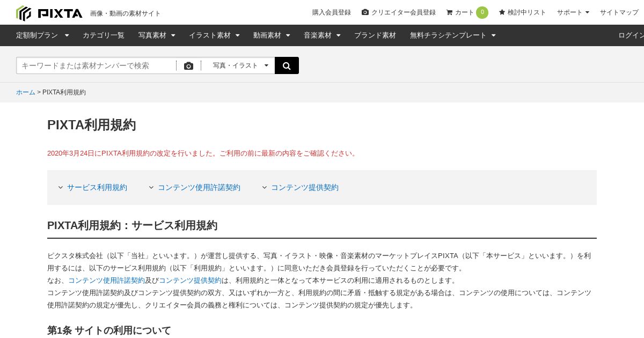
Task: Click the red 2020年3月24日 revision notice
Action: coord(203,153)
